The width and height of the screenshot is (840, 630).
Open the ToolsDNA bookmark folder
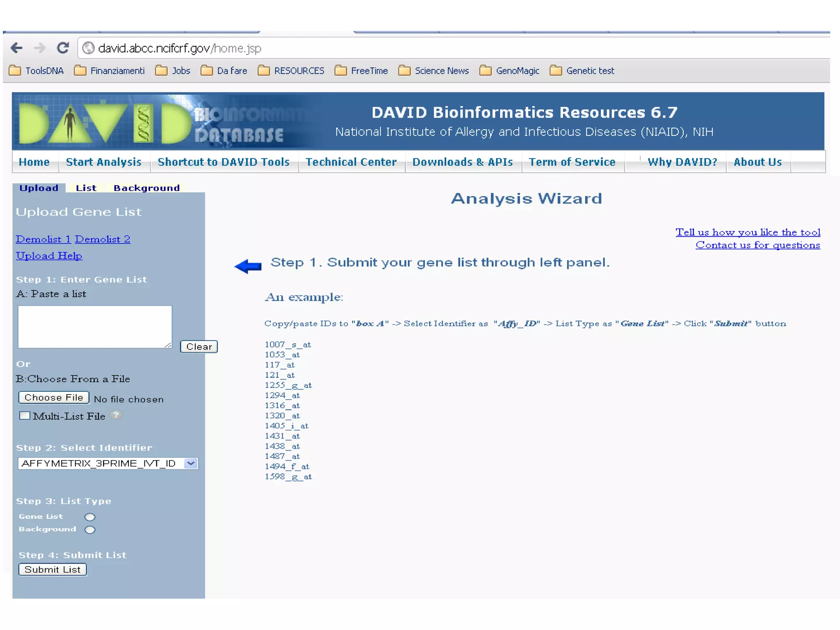point(37,71)
